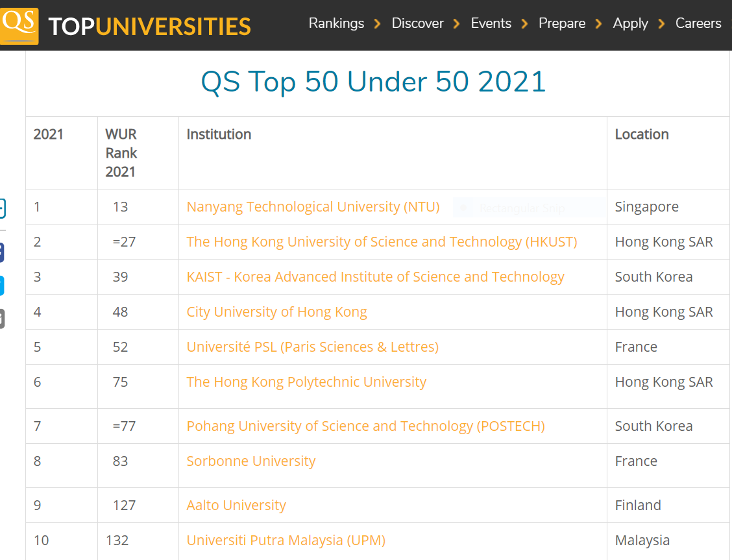The height and width of the screenshot is (560, 732).
Task: Open KAIST institution link
Action: 375,276
